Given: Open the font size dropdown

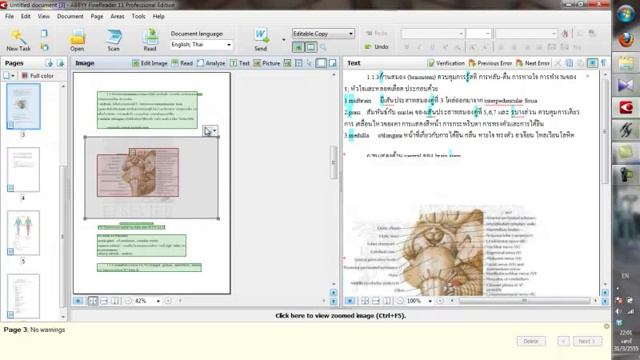Looking at the screenshot, I should tap(487, 33).
